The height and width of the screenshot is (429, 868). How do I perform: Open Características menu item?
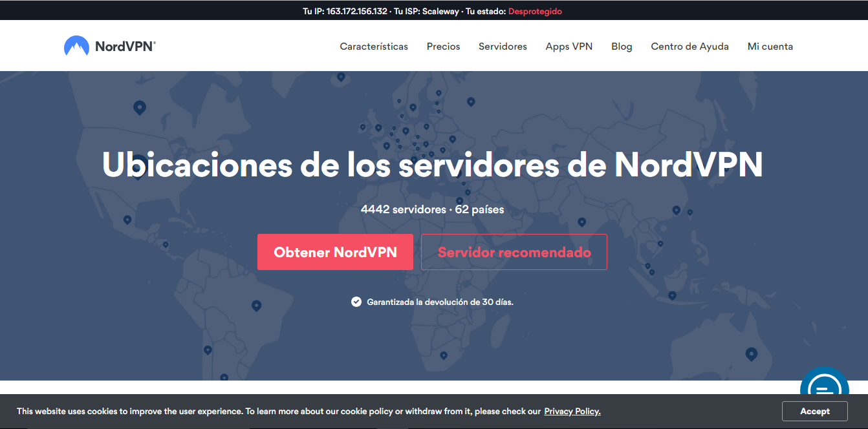[x=374, y=47]
